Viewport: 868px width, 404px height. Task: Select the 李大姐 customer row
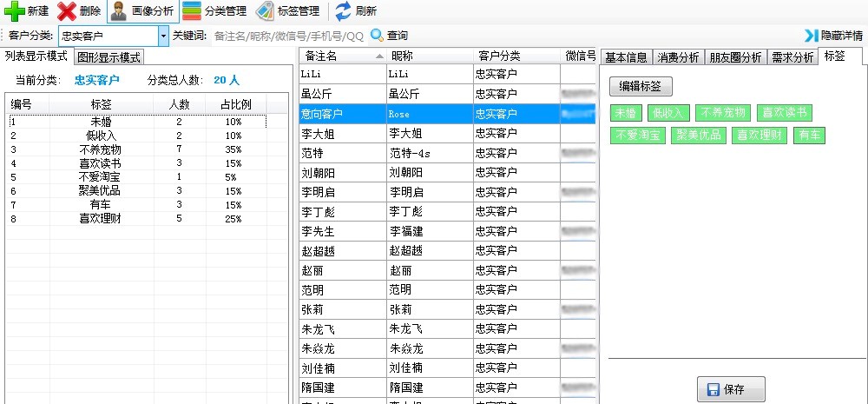pyautogui.click(x=343, y=133)
